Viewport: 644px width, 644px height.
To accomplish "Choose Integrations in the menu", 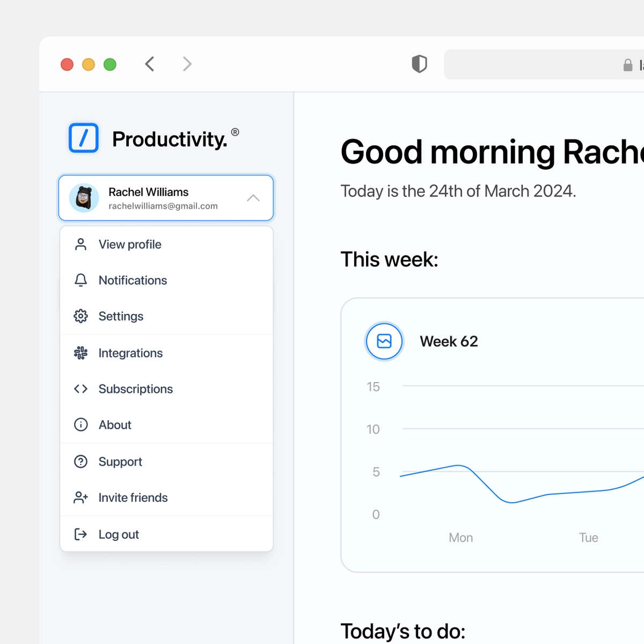I will click(166, 353).
